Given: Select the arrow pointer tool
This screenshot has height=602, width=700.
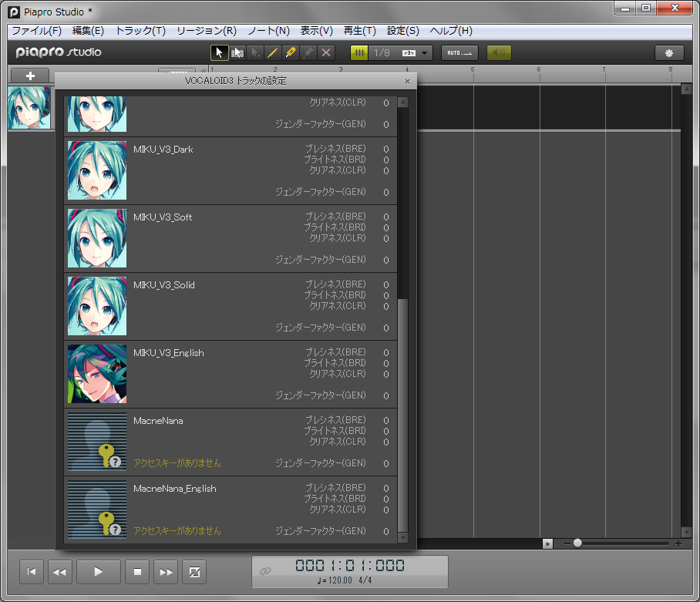Looking at the screenshot, I should [x=219, y=52].
